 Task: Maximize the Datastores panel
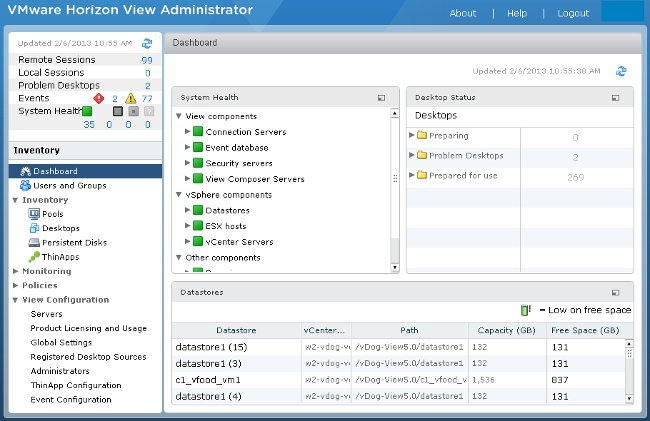[x=616, y=293]
